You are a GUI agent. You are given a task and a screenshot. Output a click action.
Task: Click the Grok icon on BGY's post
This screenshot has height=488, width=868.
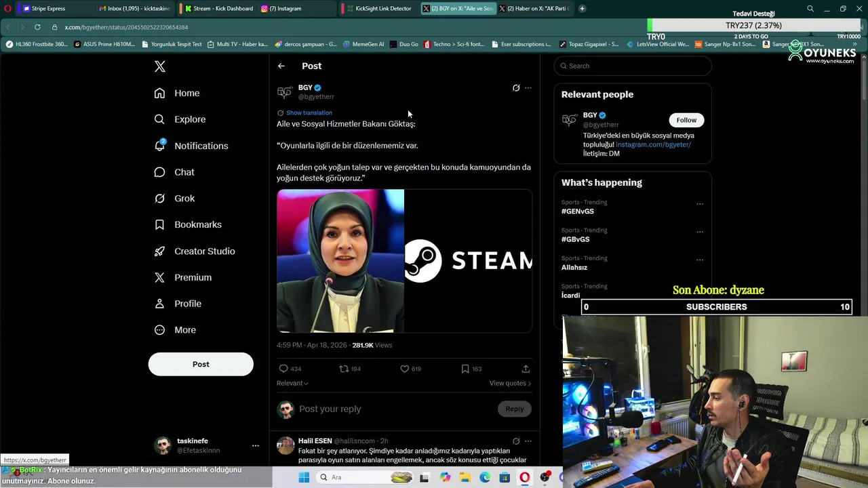click(x=516, y=87)
